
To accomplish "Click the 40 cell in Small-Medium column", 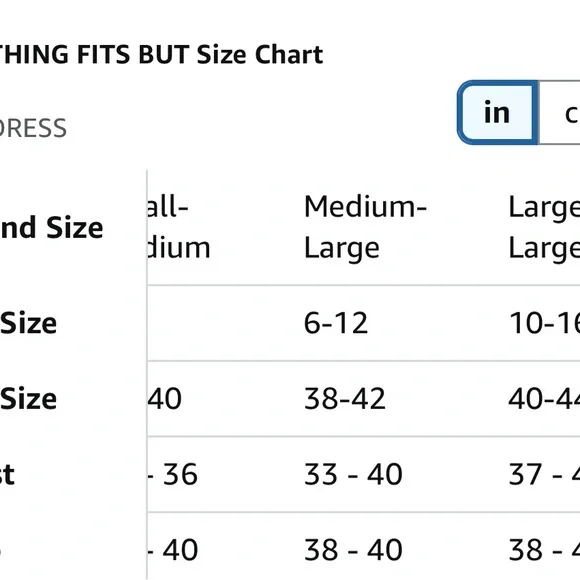I will click(165, 399).
